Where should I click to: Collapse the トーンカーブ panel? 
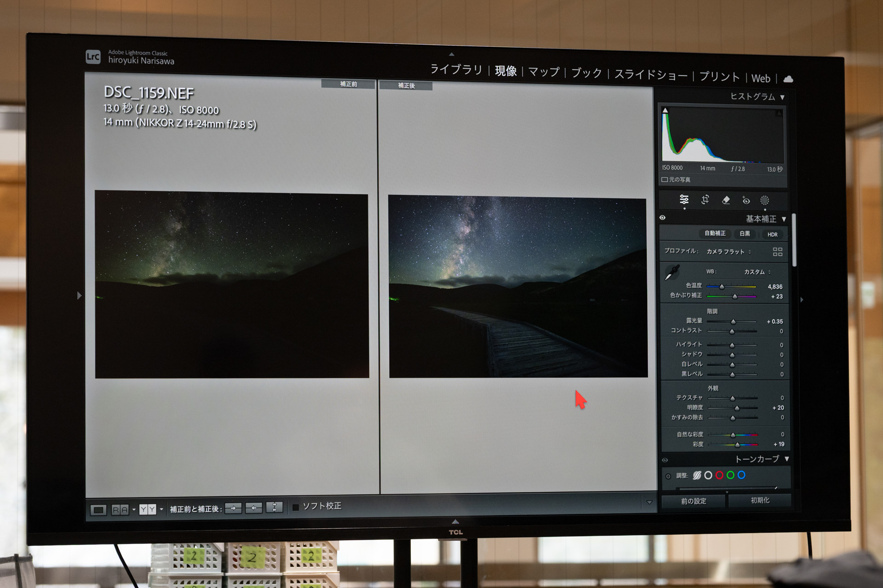(786, 459)
